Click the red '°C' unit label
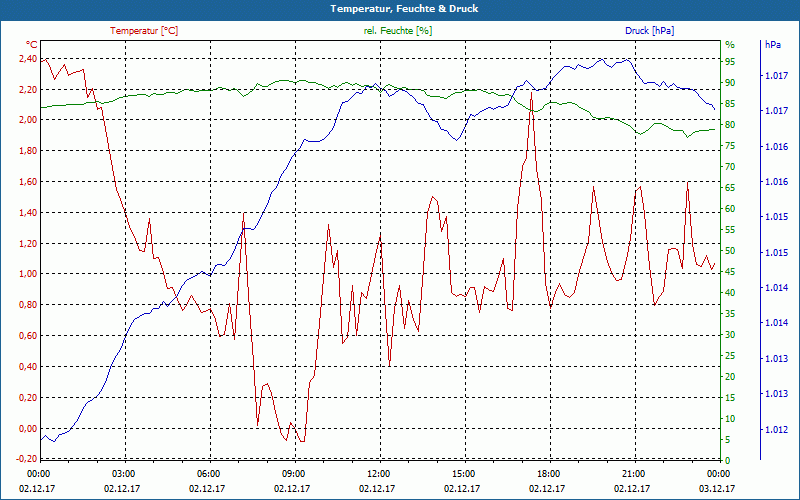 (x=32, y=44)
